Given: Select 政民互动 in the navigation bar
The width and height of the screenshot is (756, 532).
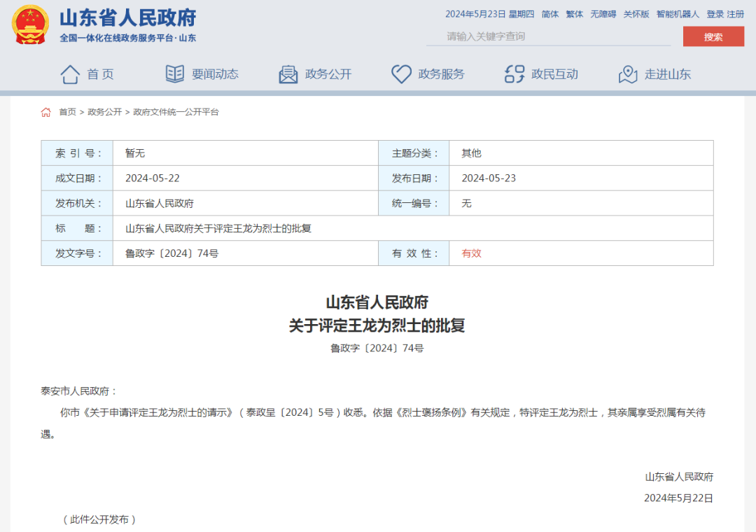Looking at the screenshot, I should (554, 74).
